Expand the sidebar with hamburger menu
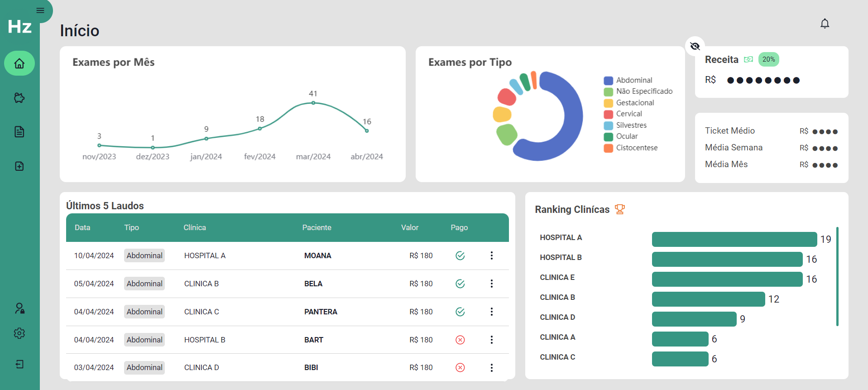Viewport: 868px width, 390px height. click(40, 10)
